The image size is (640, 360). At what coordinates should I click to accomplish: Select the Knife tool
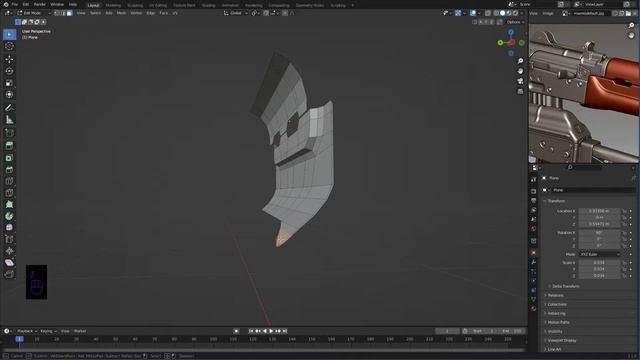click(x=9, y=193)
